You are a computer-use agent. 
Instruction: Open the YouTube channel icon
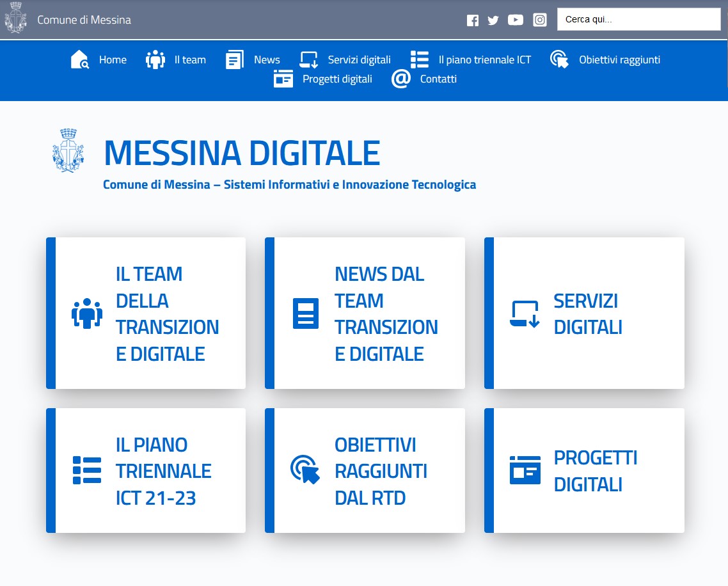(x=516, y=19)
